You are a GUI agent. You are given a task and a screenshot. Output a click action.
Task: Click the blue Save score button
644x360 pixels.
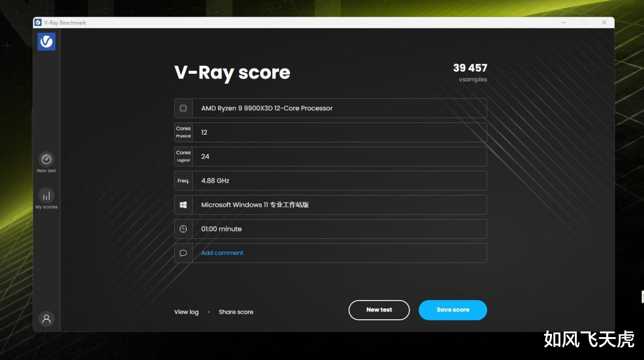click(x=453, y=310)
